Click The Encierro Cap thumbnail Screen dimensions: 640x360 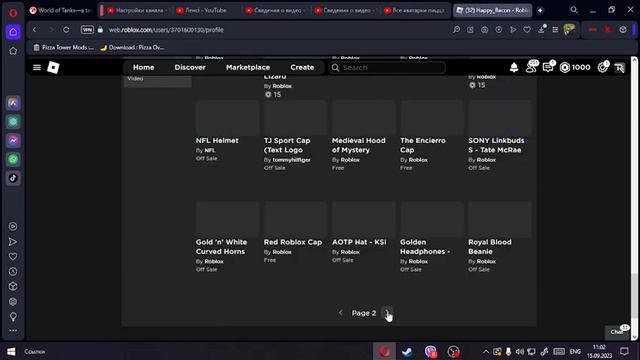[432, 118]
